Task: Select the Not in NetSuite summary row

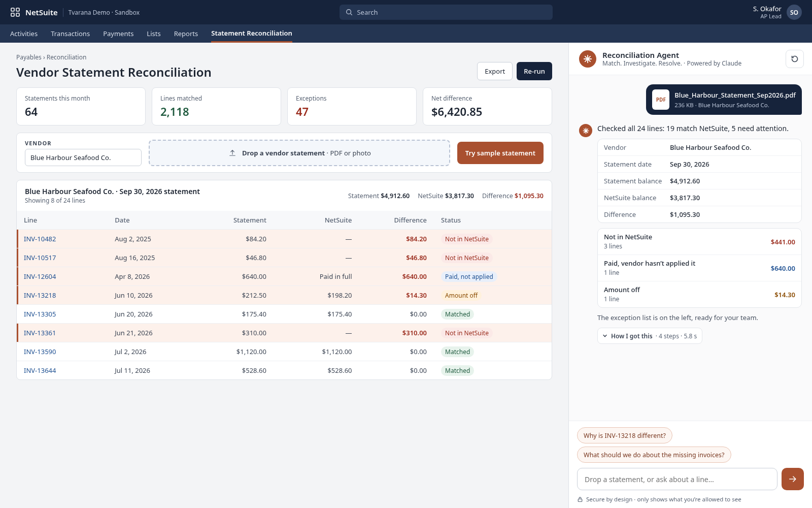Action: pos(699,242)
